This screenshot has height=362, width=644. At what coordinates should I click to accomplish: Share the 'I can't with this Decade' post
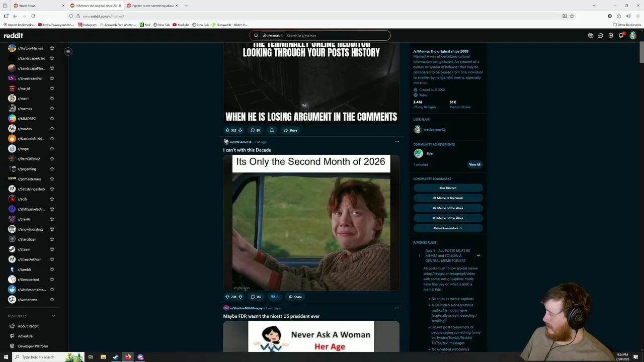tap(295, 297)
